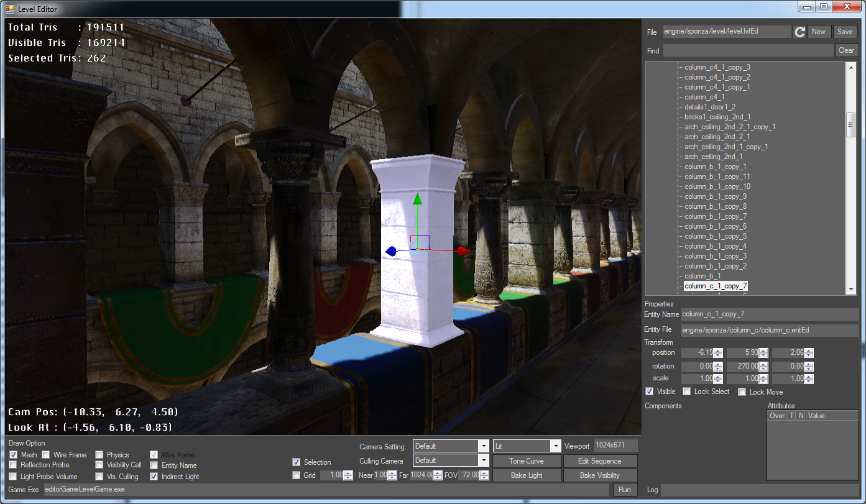Open the Tone Curve editor
The image size is (866, 504).
tap(527, 461)
